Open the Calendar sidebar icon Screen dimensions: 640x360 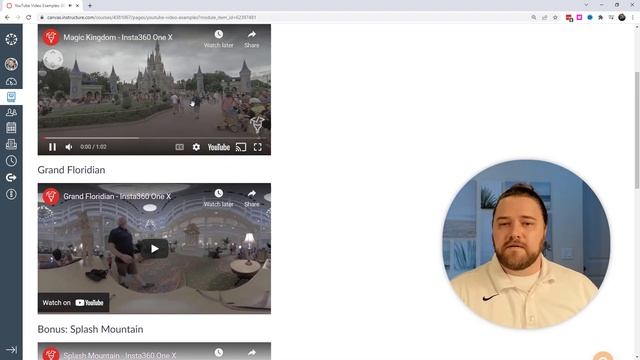(x=11, y=128)
